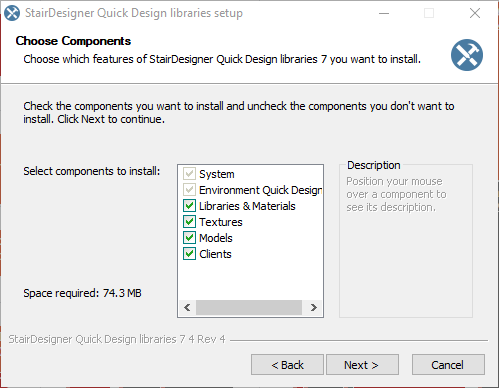
Task: Return with the Back button
Action: point(287,365)
